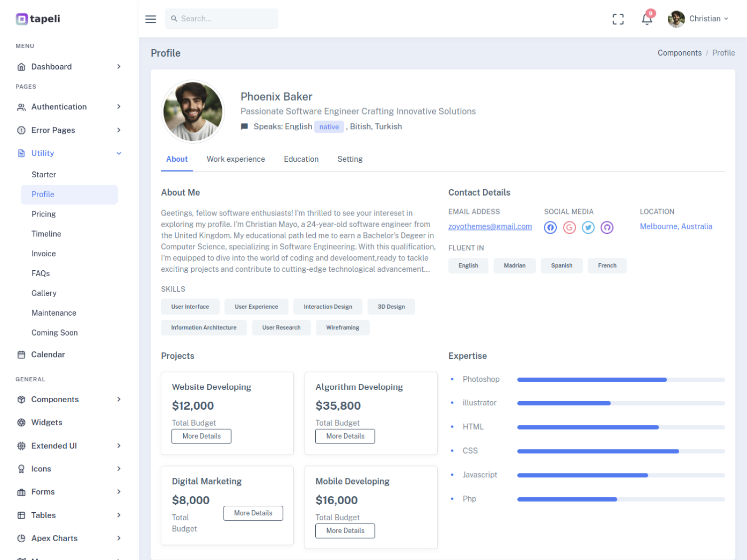747x560 pixels.
Task: Open the notifications bell
Action: 647,19
